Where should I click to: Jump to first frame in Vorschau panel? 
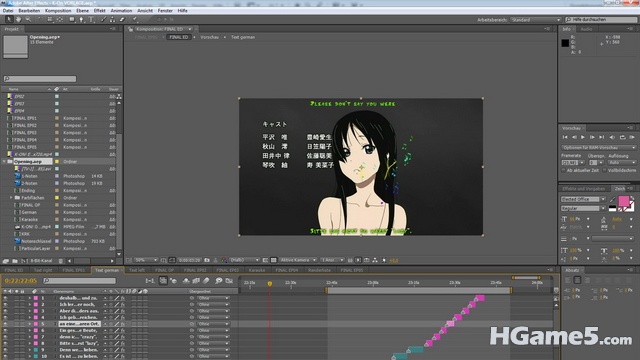565,138
